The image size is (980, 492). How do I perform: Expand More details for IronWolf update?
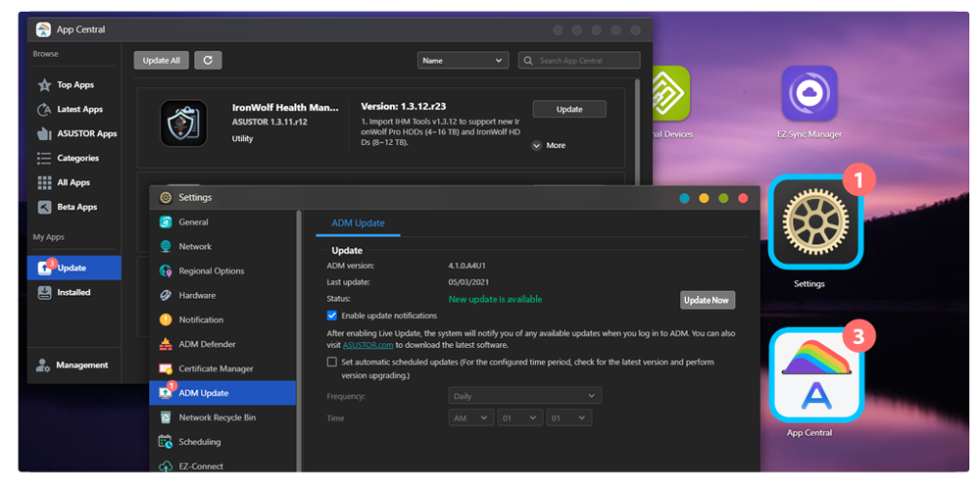549,145
